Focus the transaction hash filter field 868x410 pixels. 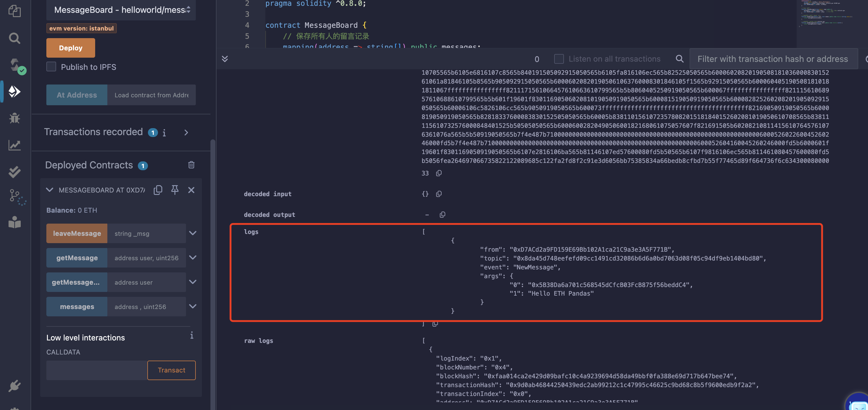(773, 59)
